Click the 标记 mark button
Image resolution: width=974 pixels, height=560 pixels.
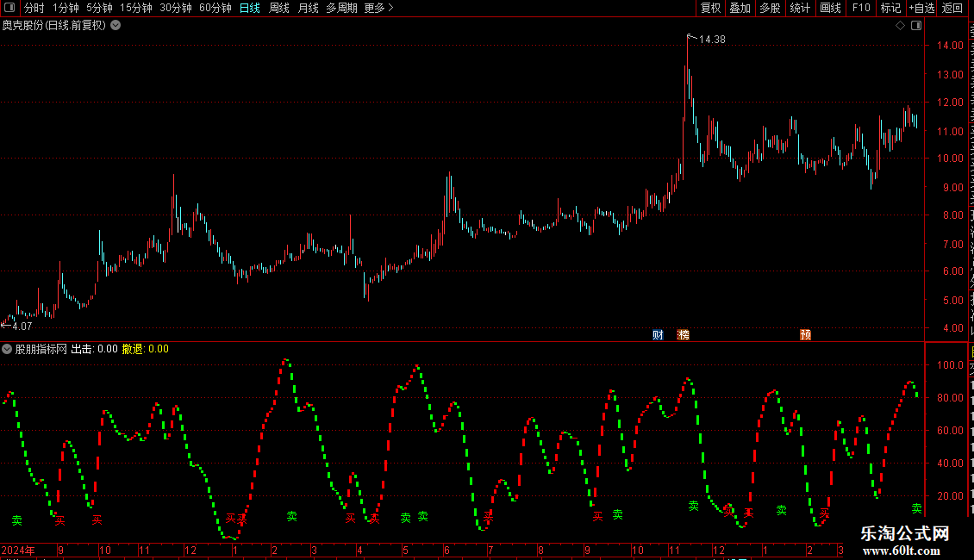890,8
